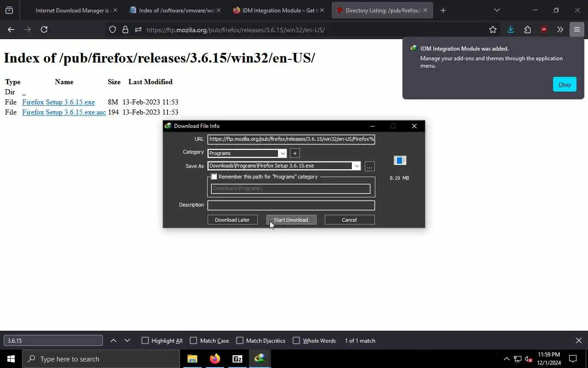
Task: Close the Directory Listing tab
Action: point(425,10)
